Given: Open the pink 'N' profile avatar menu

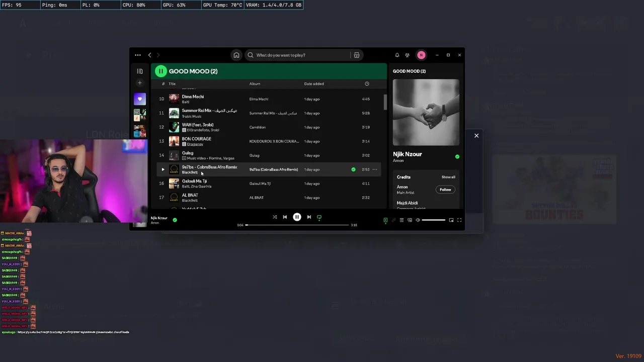Looking at the screenshot, I should pos(421,55).
